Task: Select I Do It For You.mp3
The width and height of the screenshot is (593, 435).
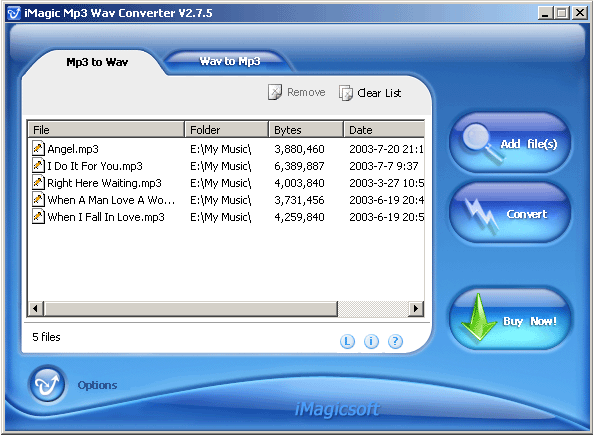Action: coord(226,166)
